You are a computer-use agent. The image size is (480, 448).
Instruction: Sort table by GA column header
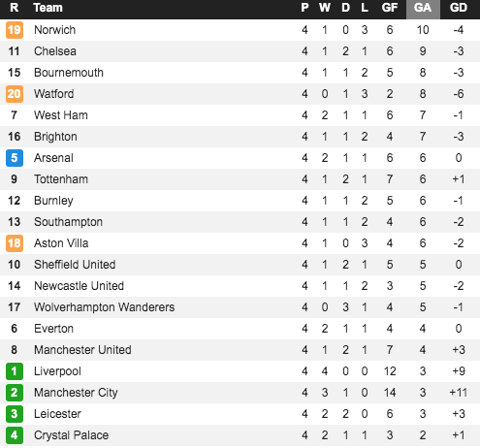tap(423, 9)
